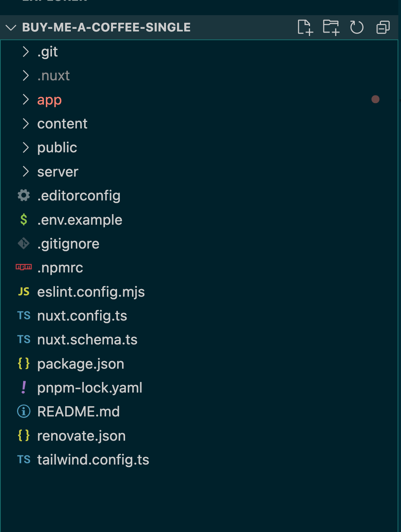This screenshot has width=401, height=532.
Task: Click the dollar icon beside .env.example
Action: (23, 219)
